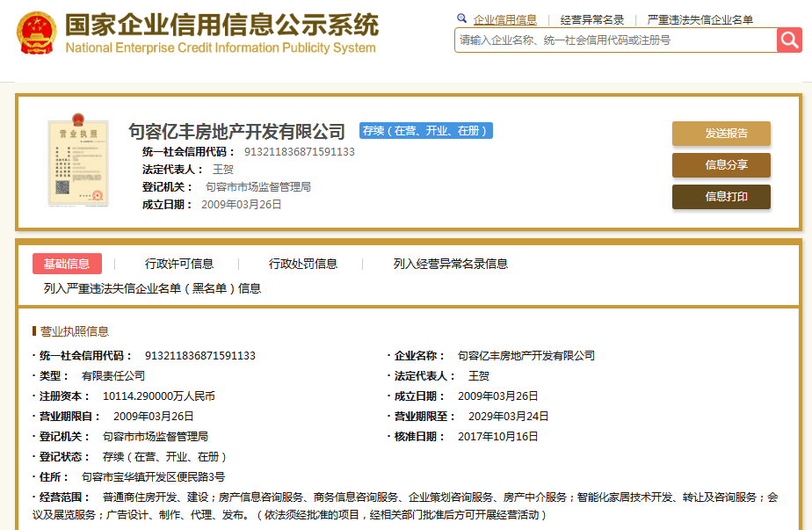Open the business license thumbnail image

pyautogui.click(x=78, y=160)
